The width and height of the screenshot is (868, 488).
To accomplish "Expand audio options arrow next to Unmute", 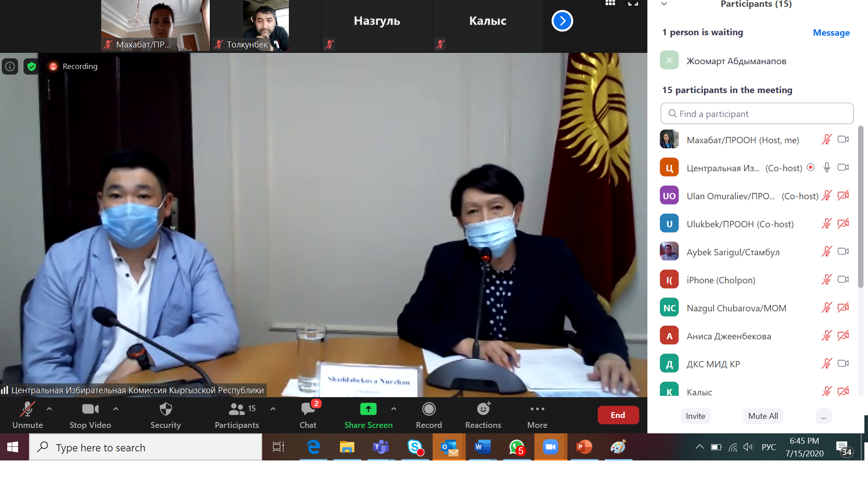I will tap(49, 409).
